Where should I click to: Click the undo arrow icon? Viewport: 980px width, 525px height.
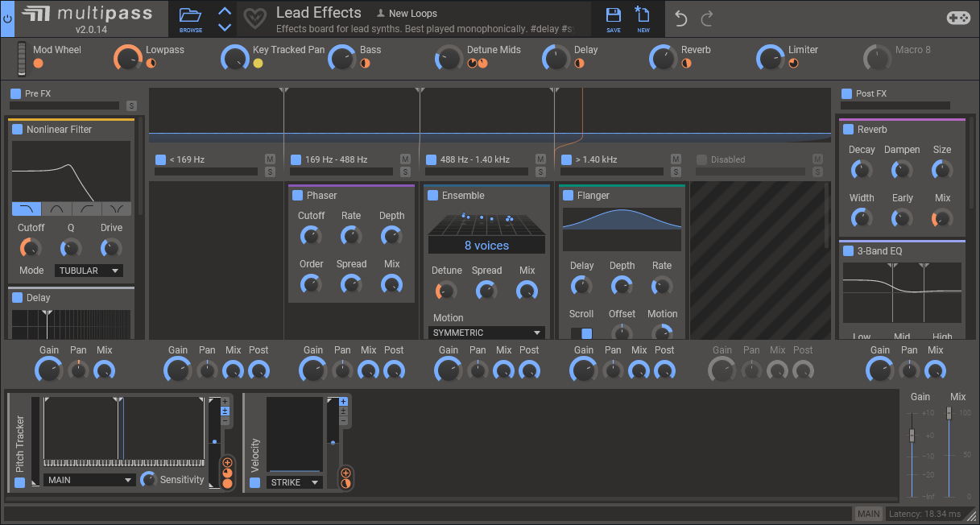681,18
